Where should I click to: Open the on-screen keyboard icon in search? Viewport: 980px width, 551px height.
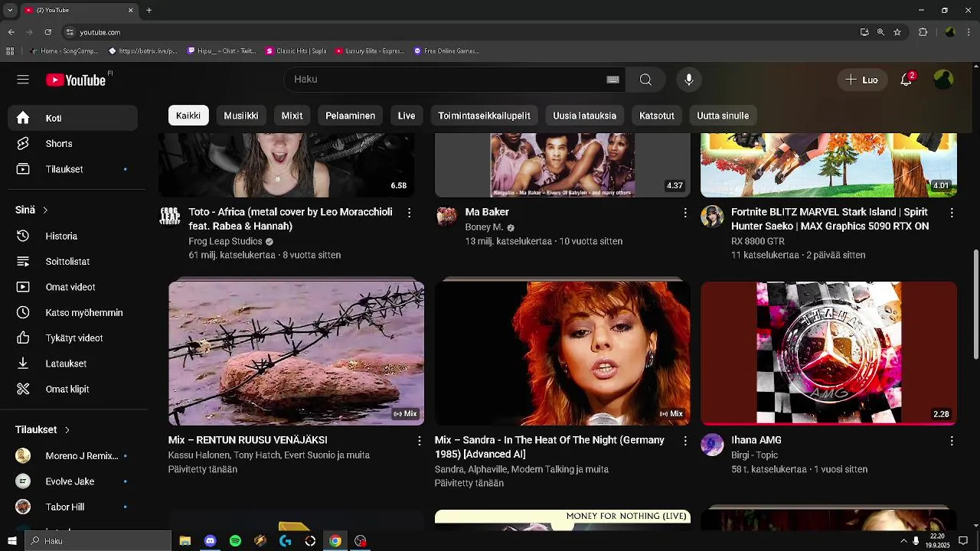coord(612,80)
